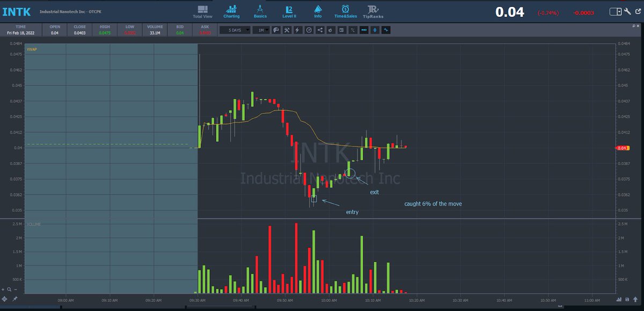Open the Time&Sales tab
644x311 pixels.
(x=345, y=12)
